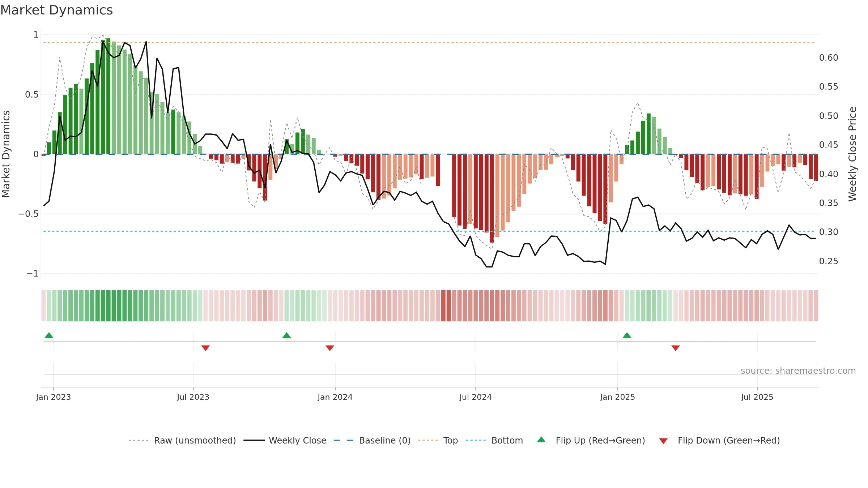Select the Flip Down marker in spring 2025
The image size is (868, 488).
click(676, 348)
